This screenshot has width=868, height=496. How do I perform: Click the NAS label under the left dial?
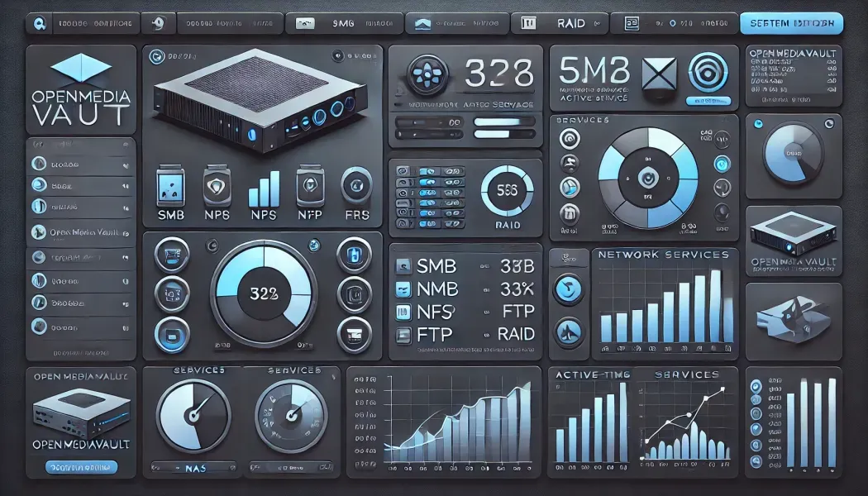click(195, 469)
